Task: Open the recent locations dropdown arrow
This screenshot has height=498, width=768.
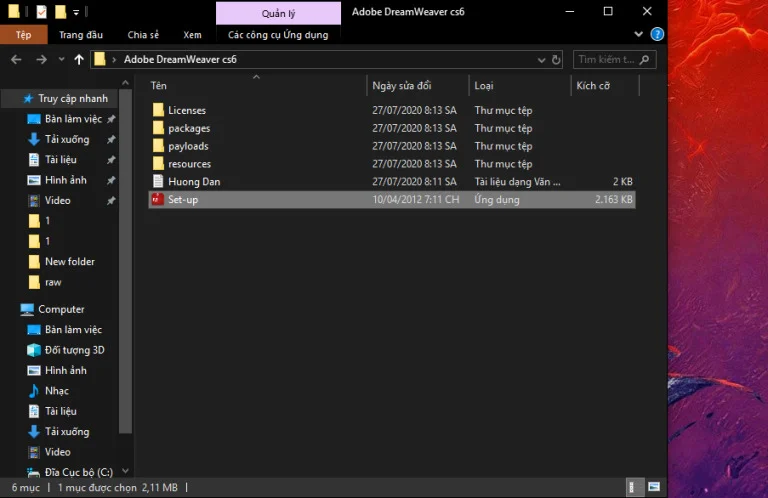Action: [x=61, y=60]
